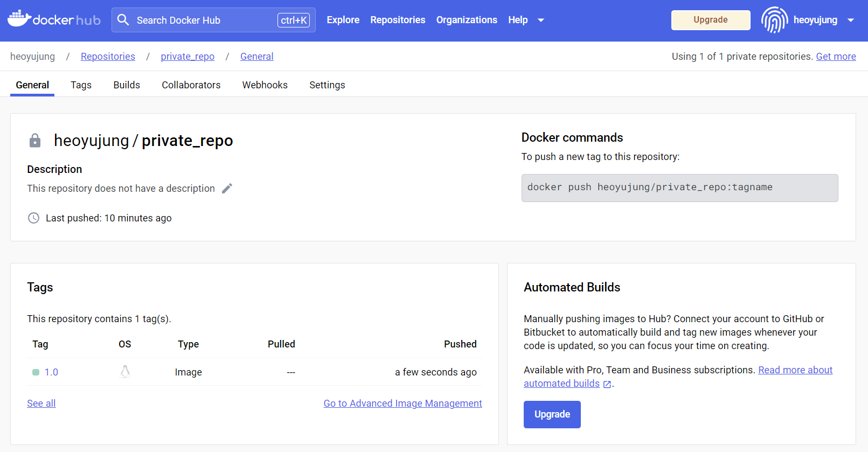
Task: Click the Type column header
Action: (x=188, y=344)
